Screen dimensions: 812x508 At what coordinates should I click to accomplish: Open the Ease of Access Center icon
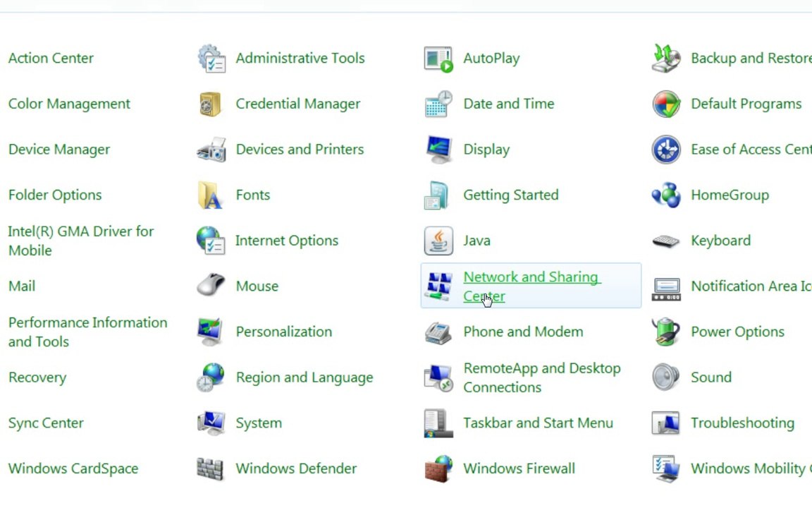(x=666, y=150)
